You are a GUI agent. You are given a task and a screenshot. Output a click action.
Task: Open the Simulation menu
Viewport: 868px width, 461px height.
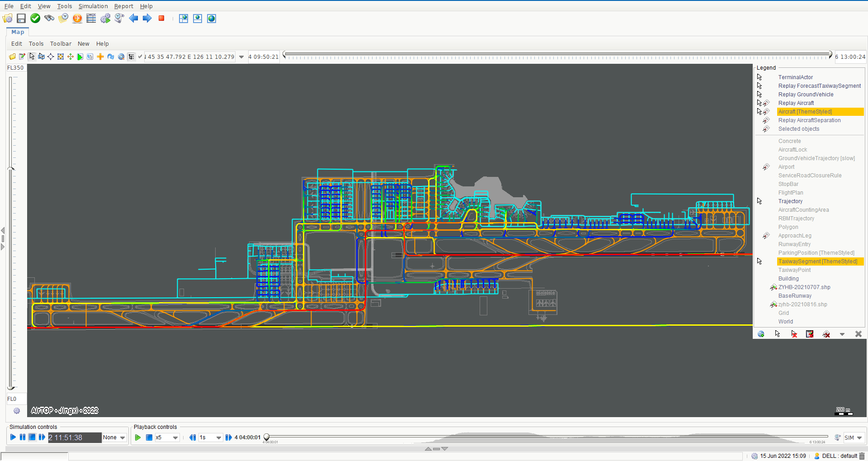(x=93, y=6)
